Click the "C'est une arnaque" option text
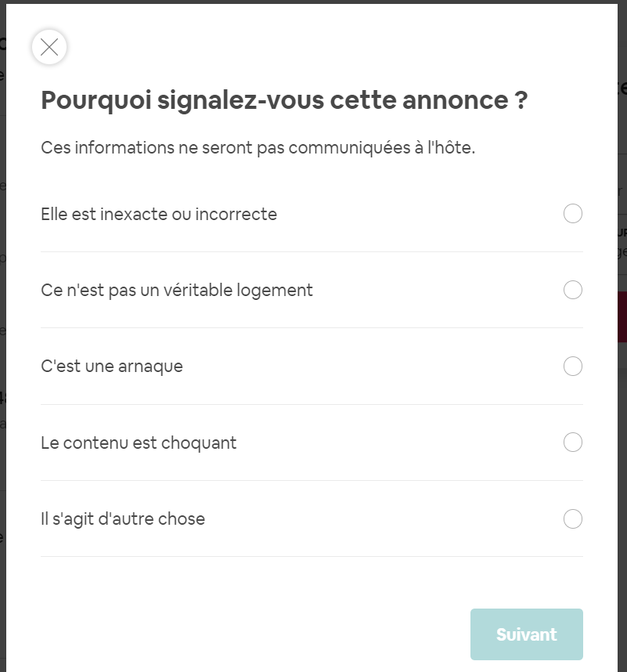Viewport: 627px width, 672px height. [x=112, y=367]
